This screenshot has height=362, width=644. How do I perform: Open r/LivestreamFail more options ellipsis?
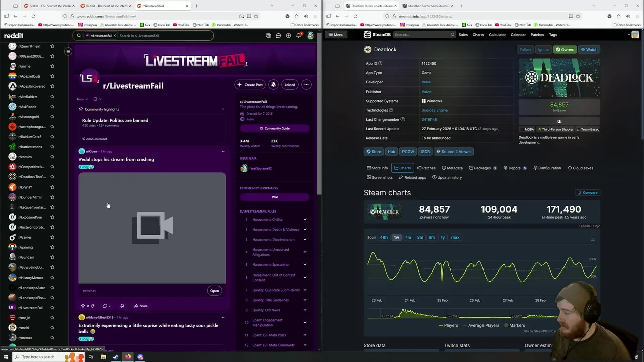coord(306,85)
